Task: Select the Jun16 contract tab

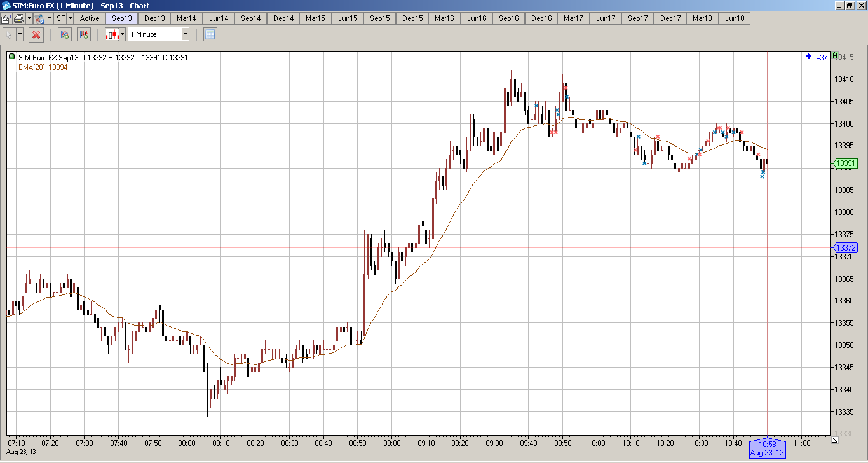Action: point(477,18)
